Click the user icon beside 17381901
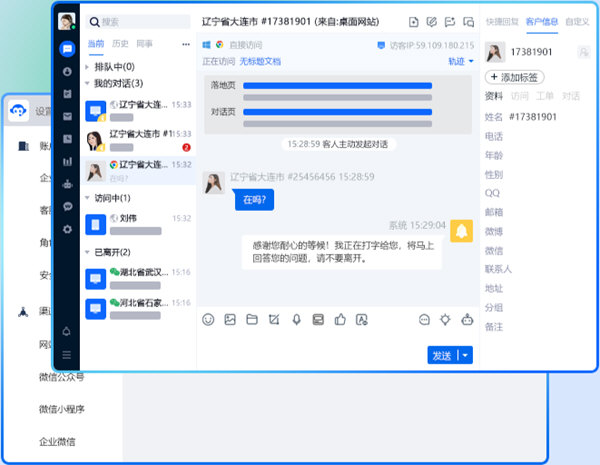 pyautogui.click(x=584, y=52)
